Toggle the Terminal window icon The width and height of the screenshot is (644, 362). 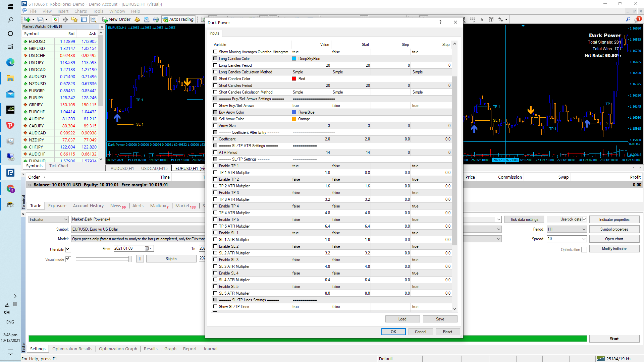click(84, 19)
